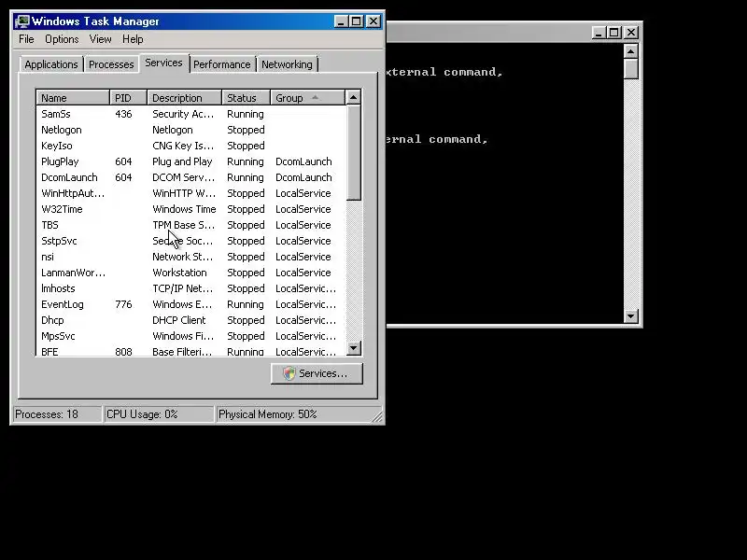This screenshot has height=560, width=747.
Task: Click the DHCP Client description cell
Action: click(x=178, y=320)
